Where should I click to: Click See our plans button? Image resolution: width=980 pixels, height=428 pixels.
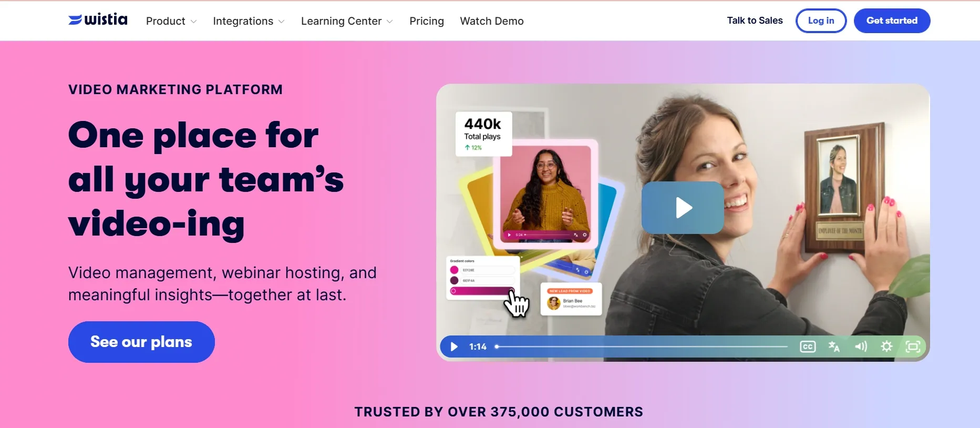[x=141, y=342]
